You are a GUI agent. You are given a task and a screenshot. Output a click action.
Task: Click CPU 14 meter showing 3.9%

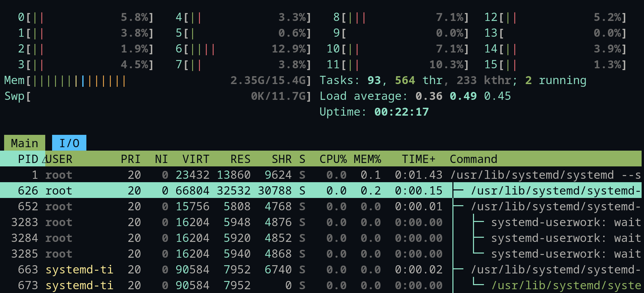(x=555, y=49)
